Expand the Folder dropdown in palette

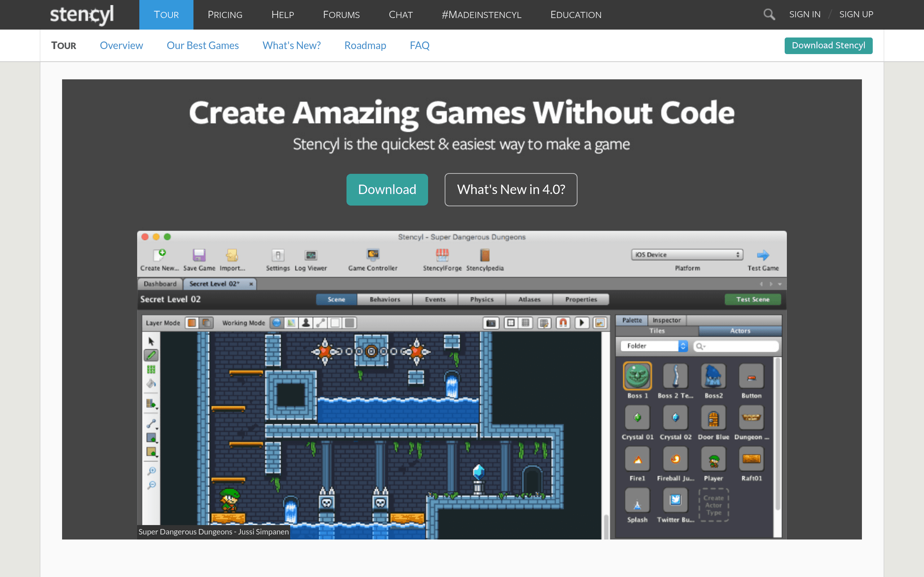pos(654,346)
